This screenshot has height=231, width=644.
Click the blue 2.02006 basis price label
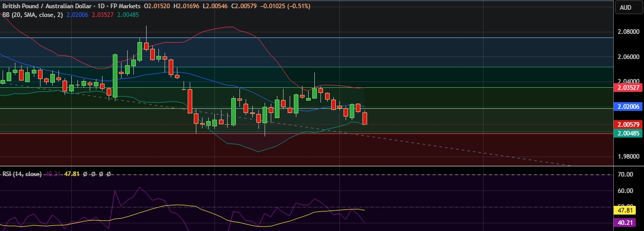point(628,107)
